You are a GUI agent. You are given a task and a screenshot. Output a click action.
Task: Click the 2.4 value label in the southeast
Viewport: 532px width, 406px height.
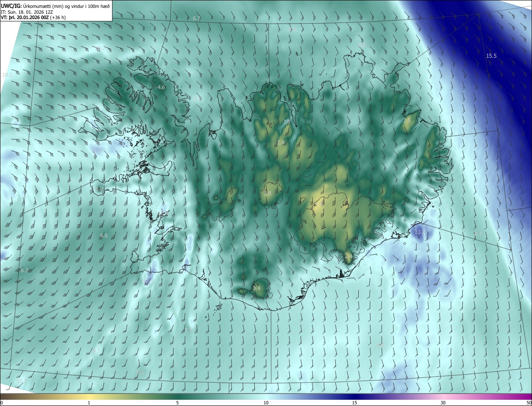coord(349,257)
